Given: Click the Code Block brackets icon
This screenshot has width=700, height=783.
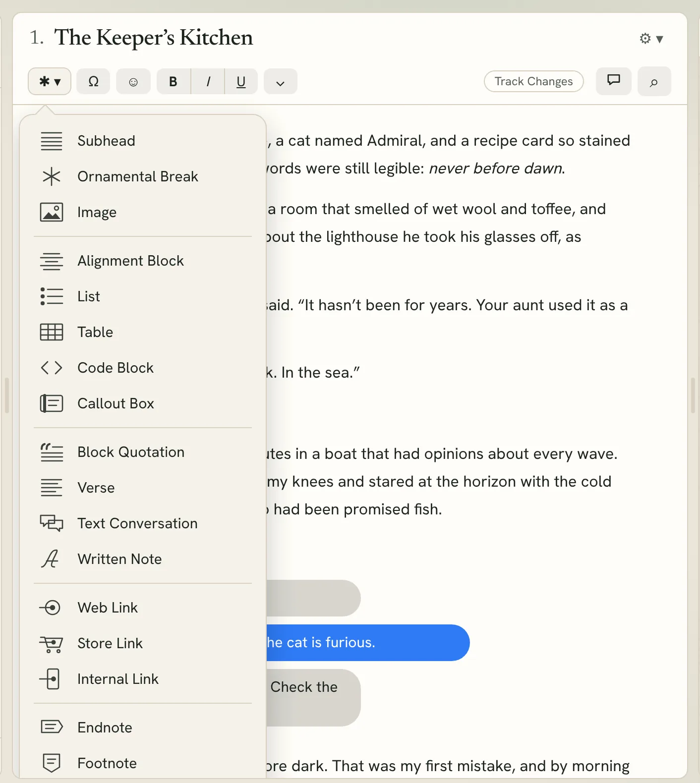Looking at the screenshot, I should [52, 368].
